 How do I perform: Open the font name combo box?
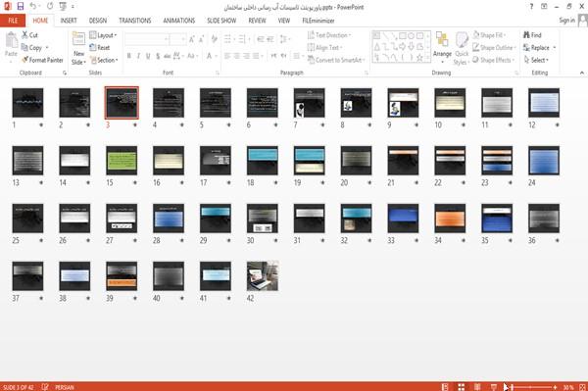pyautogui.click(x=147, y=39)
